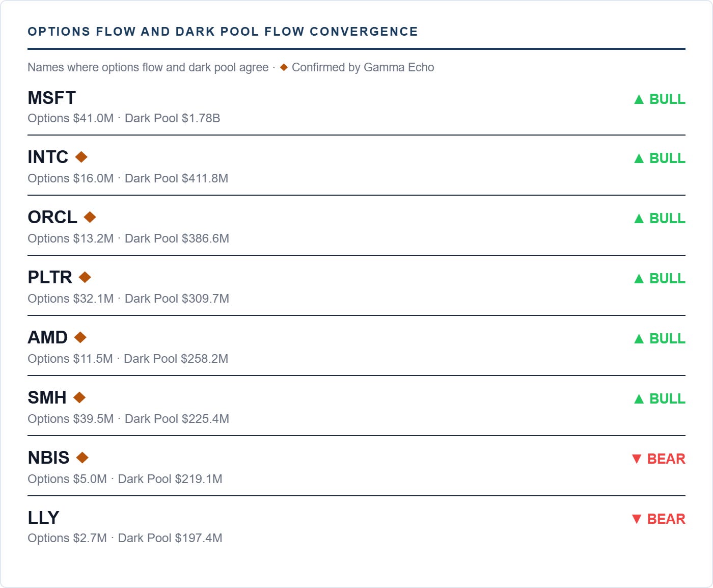Click the Options Flow and Dark Pool heading
This screenshot has height=588, width=713.
click(x=223, y=32)
